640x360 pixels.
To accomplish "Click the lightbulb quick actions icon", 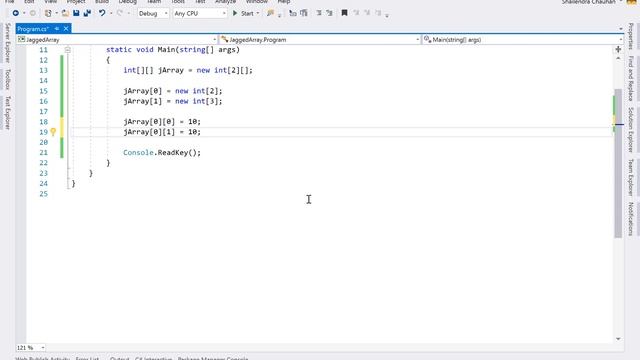I will (53, 132).
